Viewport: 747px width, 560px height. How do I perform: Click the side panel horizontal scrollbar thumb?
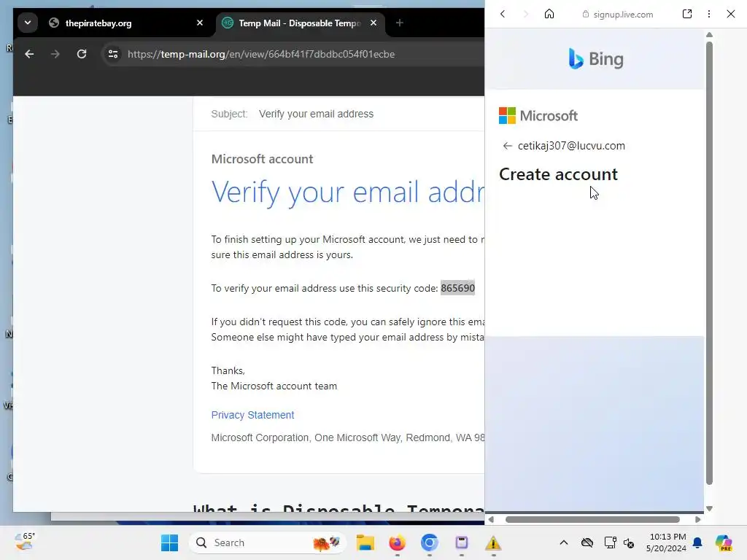[592, 519]
